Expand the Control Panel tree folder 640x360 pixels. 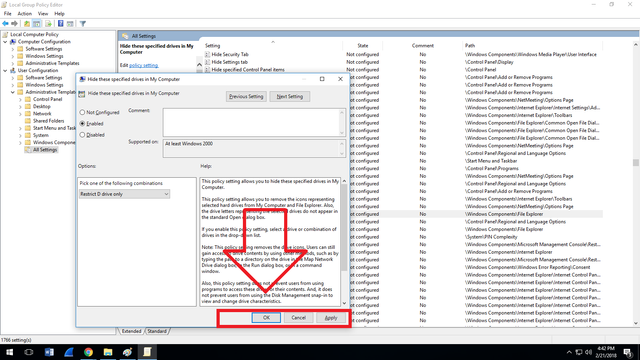20,99
